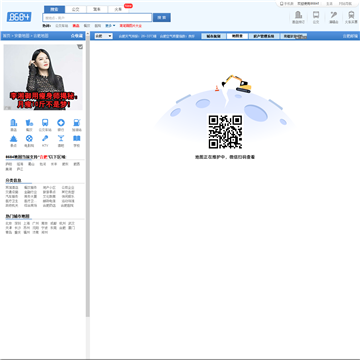Click the scenic spot pagoda icon
Viewport: 360px width, 360px height.
pos(13,138)
